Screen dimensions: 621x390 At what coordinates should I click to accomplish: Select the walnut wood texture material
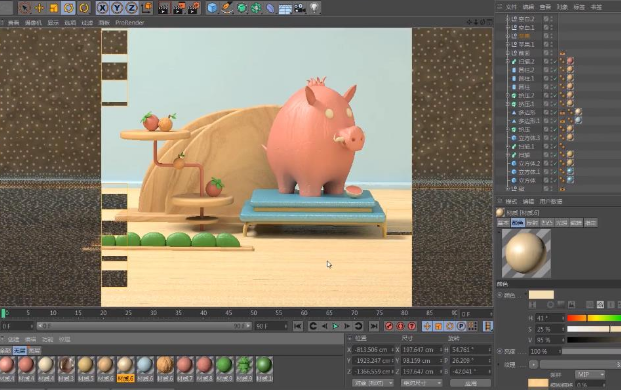165,365
